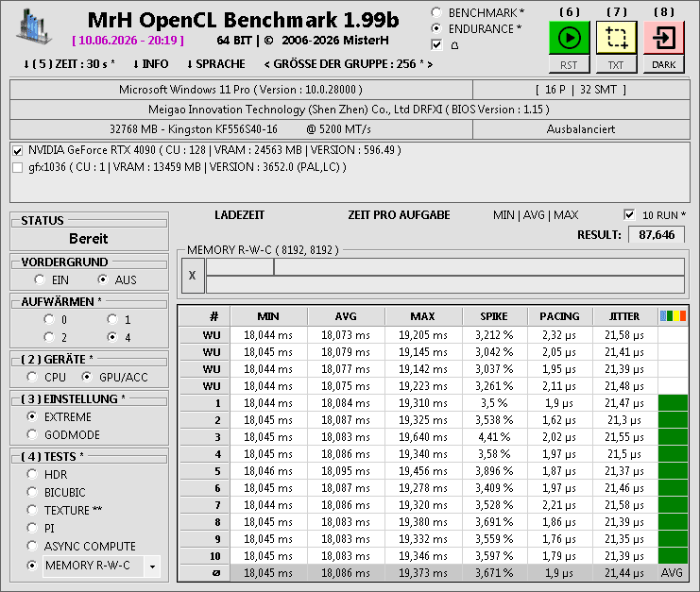
Task: Click the MIN column header
Action: click(268, 316)
